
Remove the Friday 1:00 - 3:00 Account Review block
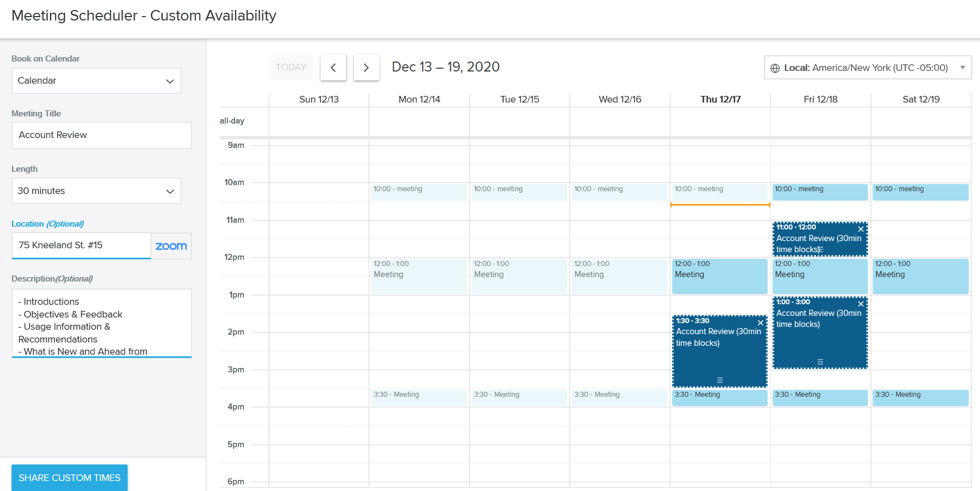861,304
